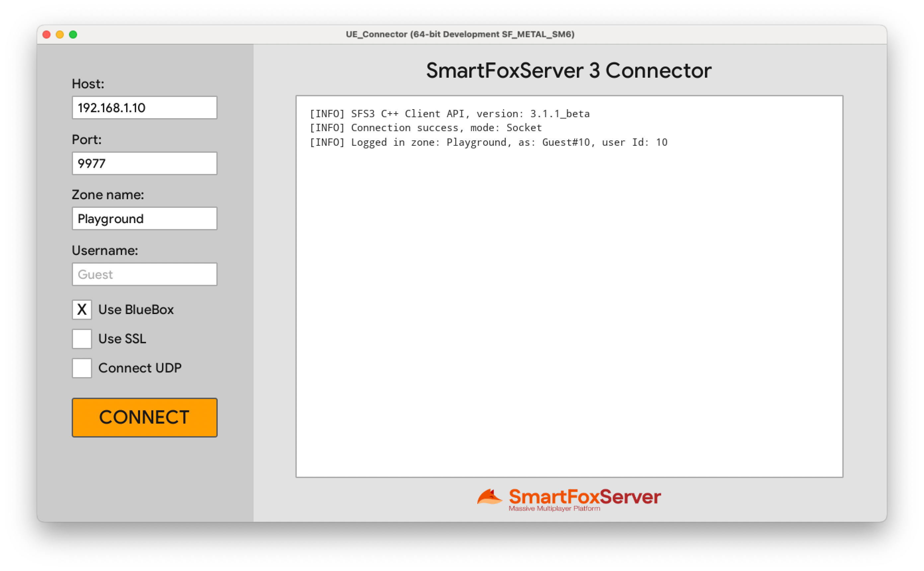
Task: Click the 'Host:' label
Action: (x=88, y=84)
